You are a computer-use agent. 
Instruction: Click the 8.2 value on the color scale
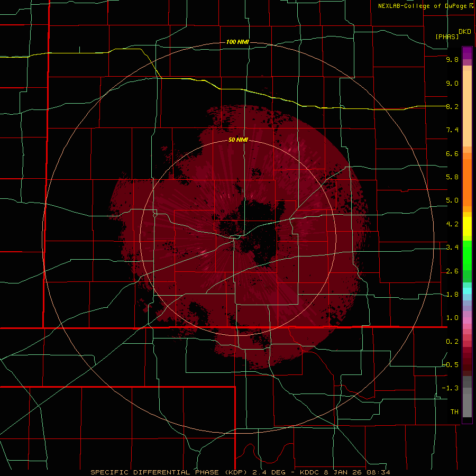tap(452, 106)
